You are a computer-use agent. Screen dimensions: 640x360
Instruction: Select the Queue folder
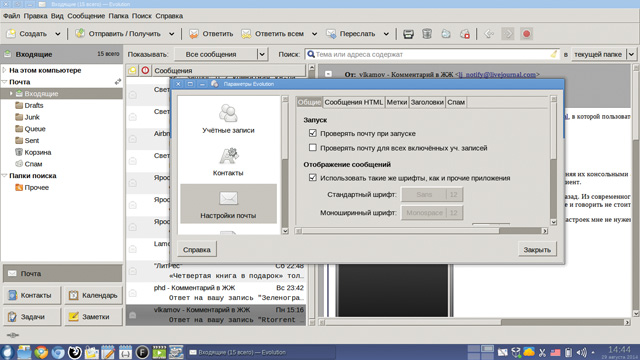tap(35, 129)
